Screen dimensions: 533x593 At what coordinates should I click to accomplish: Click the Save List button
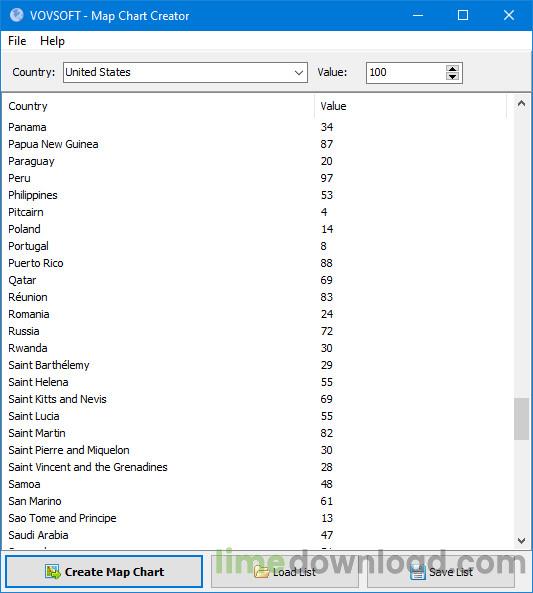click(x=441, y=571)
